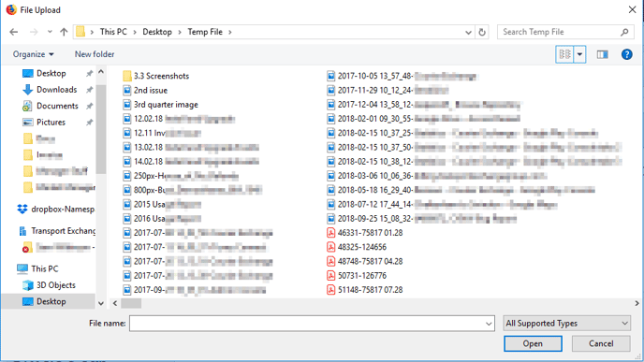Click into the File name field
644x362 pixels.
point(312,324)
